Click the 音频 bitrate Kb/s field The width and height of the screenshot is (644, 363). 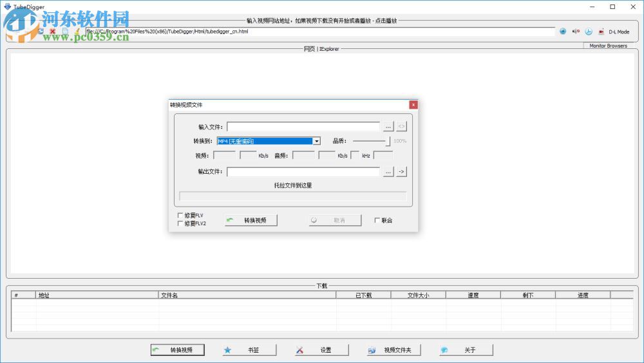(327, 155)
